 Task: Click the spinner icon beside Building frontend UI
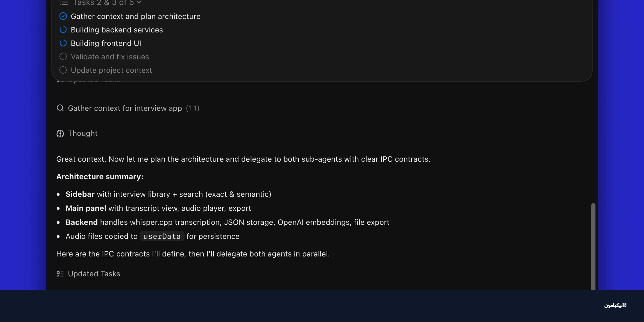tap(63, 43)
